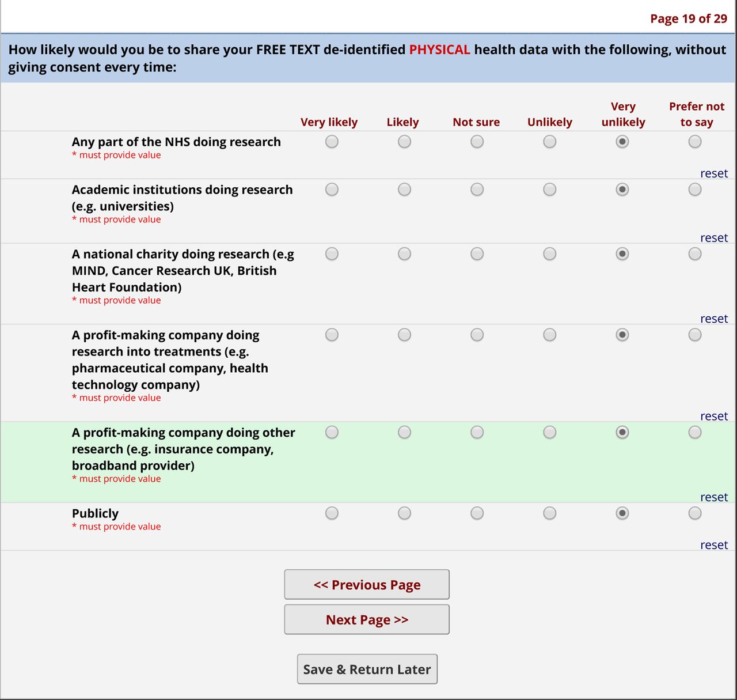This screenshot has width=737, height=700.
Task: Select Prefer not to say for Publicly
Action: (695, 513)
